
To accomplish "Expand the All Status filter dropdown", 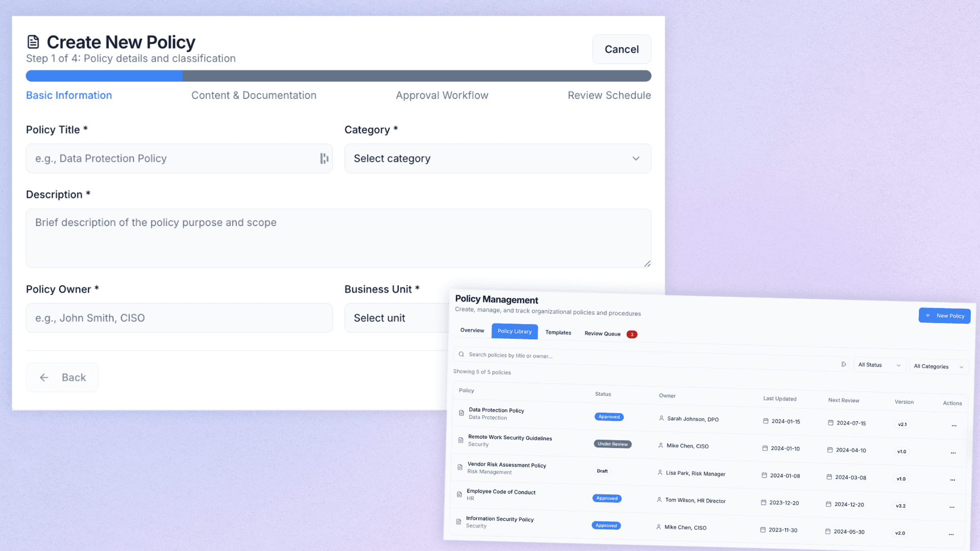I will click(x=879, y=365).
